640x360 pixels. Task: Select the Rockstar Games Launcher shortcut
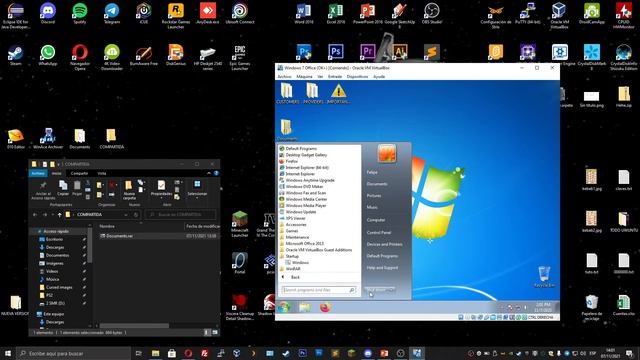(176, 16)
